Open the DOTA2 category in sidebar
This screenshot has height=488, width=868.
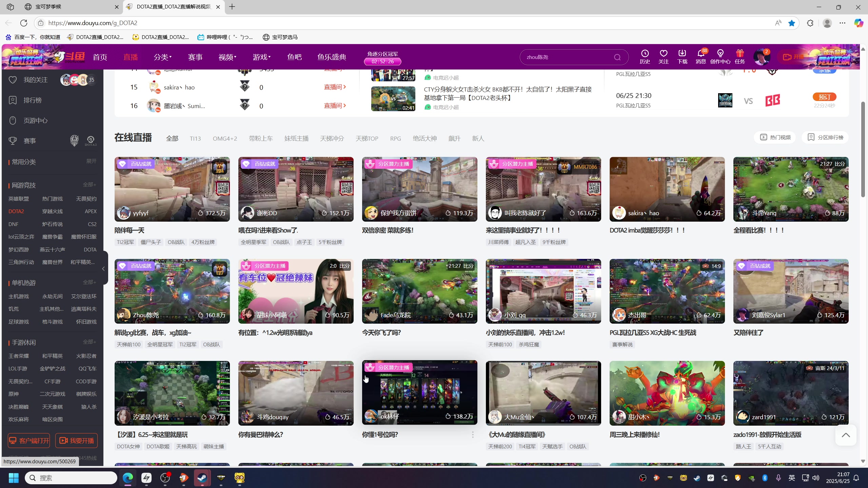pos(16,211)
